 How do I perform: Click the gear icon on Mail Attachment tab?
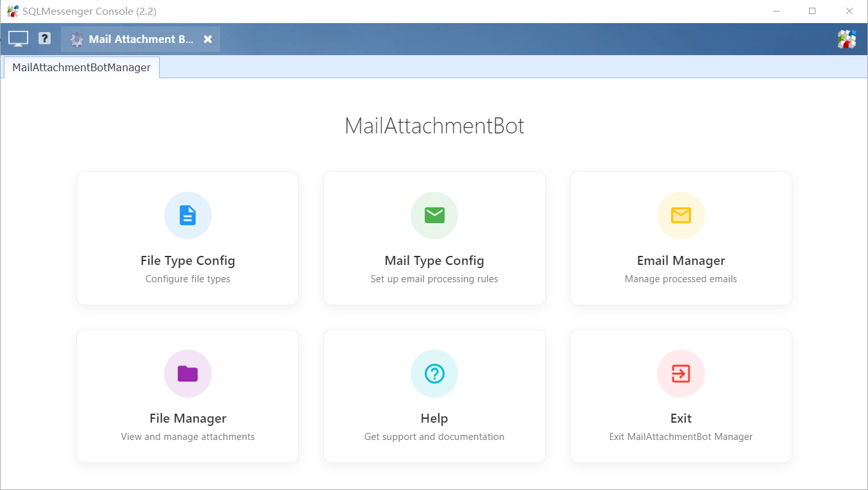(x=76, y=39)
